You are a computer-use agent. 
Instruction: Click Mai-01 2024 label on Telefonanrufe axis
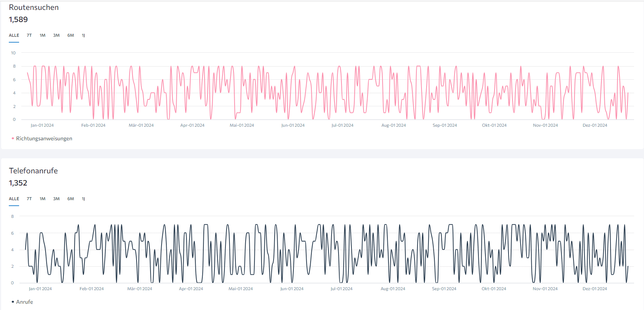(241, 289)
